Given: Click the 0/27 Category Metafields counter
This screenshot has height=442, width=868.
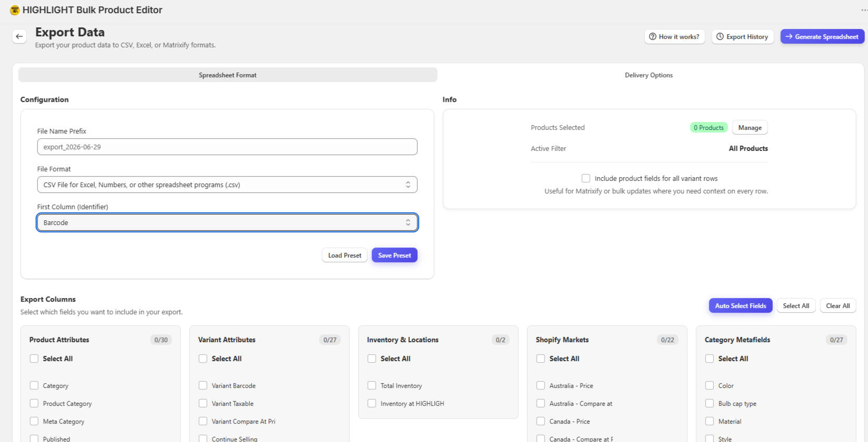Looking at the screenshot, I should (836, 340).
